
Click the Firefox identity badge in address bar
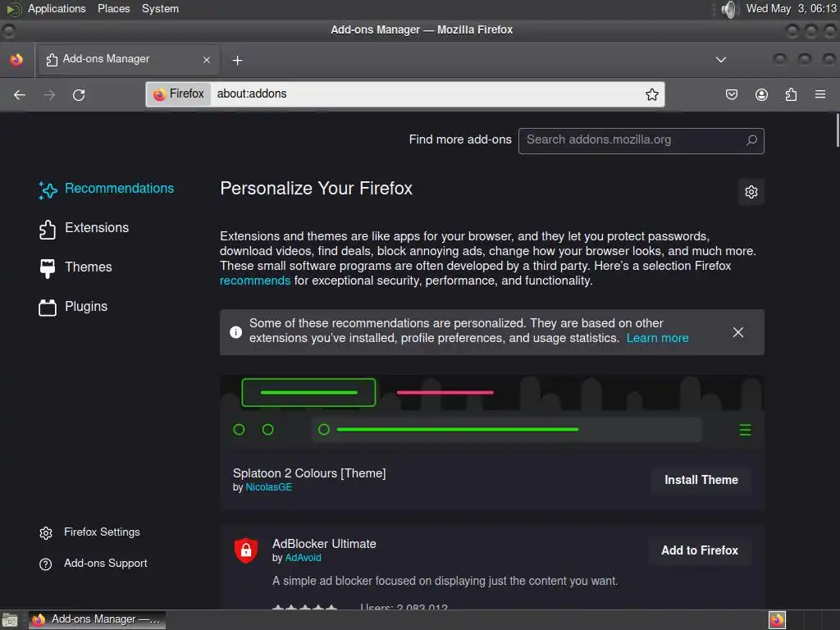point(179,94)
